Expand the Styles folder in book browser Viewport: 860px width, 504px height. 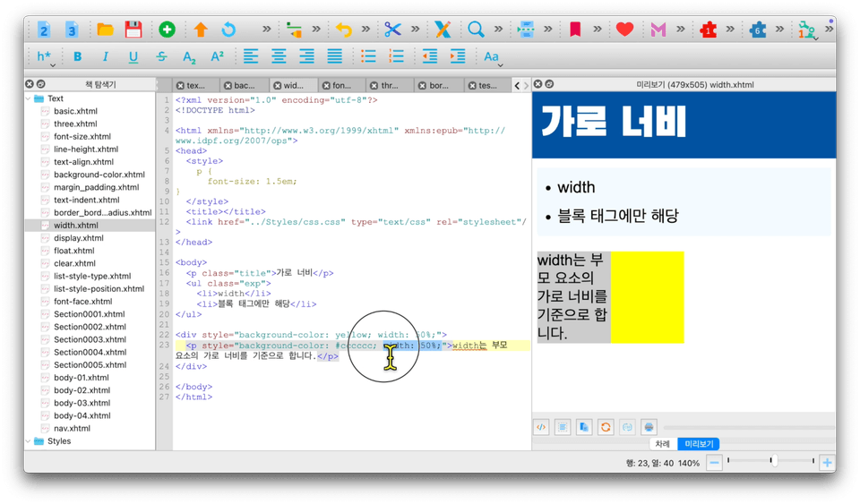[x=29, y=441]
